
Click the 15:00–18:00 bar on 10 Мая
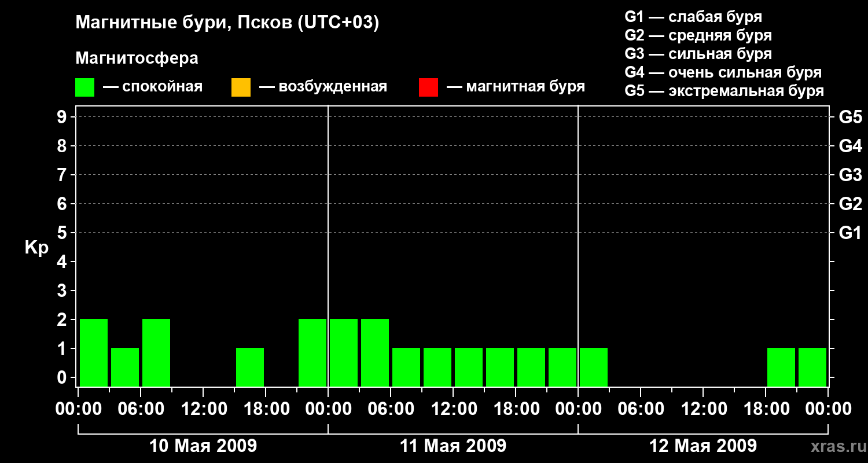[250, 367]
